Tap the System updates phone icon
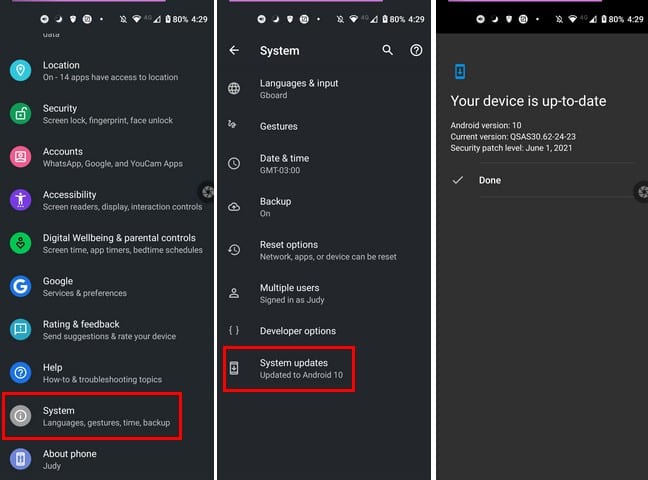 pos(234,368)
